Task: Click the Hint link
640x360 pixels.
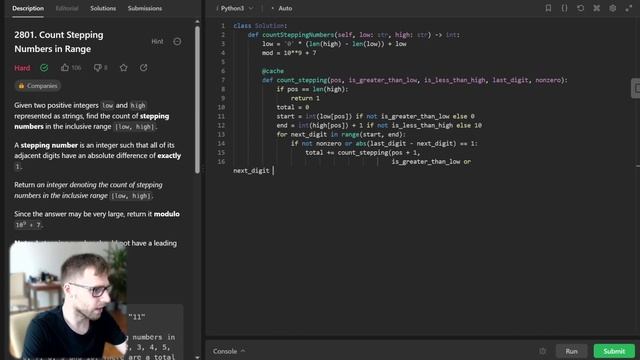Action: (x=157, y=41)
